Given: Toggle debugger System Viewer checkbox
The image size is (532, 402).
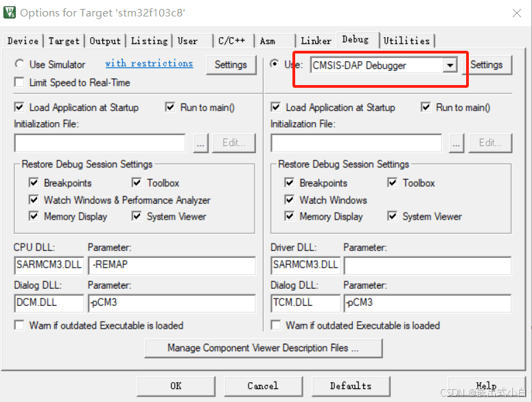Looking at the screenshot, I should point(392,216).
